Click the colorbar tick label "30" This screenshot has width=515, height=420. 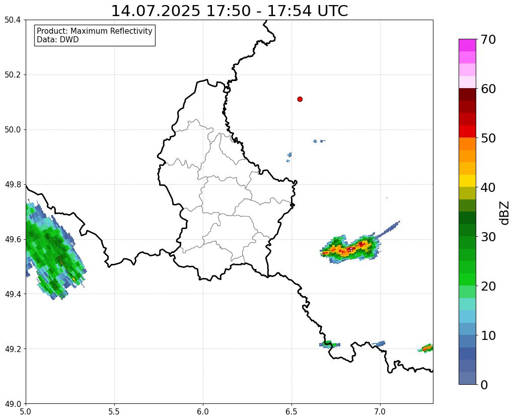point(488,237)
